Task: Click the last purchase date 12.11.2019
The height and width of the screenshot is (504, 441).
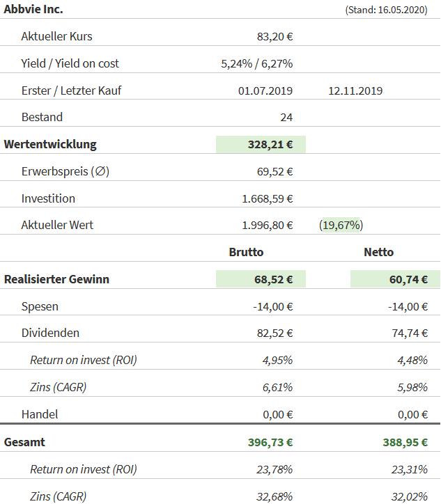Action: (355, 90)
